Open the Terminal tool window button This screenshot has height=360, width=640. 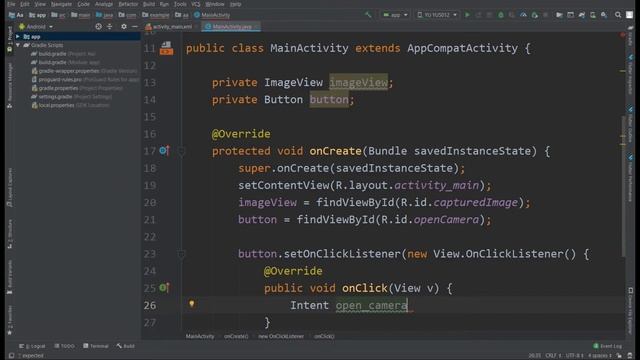click(x=96, y=346)
